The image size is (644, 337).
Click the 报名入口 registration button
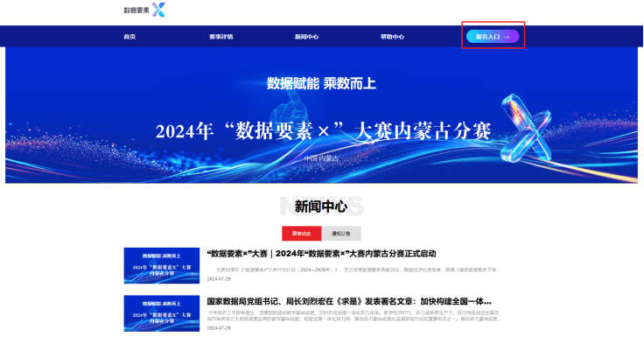[x=493, y=37]
